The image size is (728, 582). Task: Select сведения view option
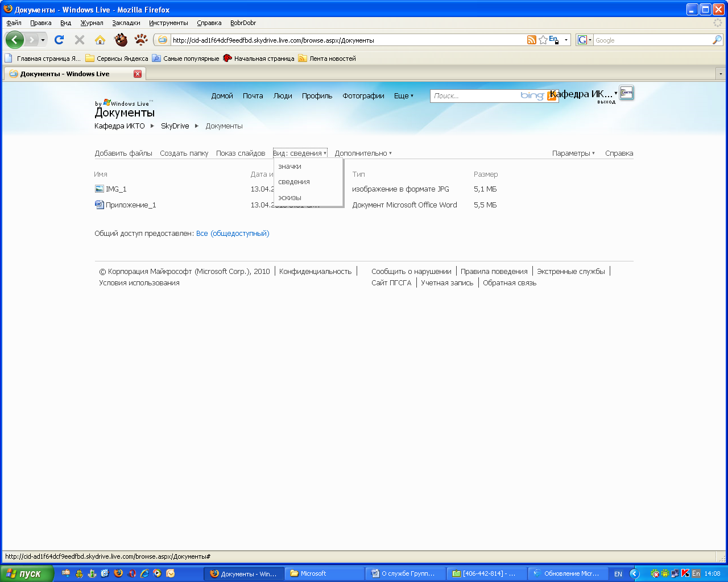click(294, 182)
